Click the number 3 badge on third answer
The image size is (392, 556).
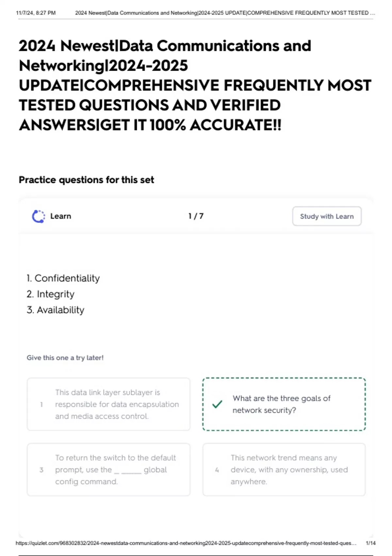(x=41, y=470)
